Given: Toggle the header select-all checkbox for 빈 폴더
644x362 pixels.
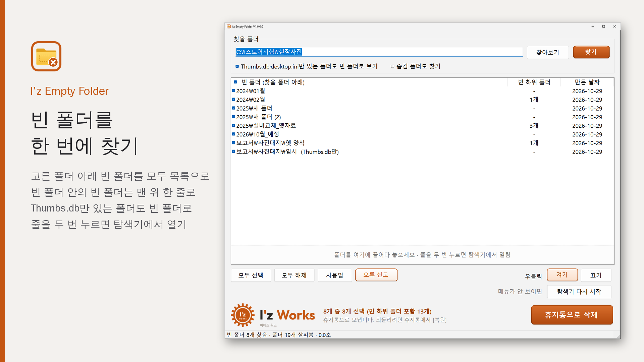Looking at the screenshot, I should click(x=235, y=82).
